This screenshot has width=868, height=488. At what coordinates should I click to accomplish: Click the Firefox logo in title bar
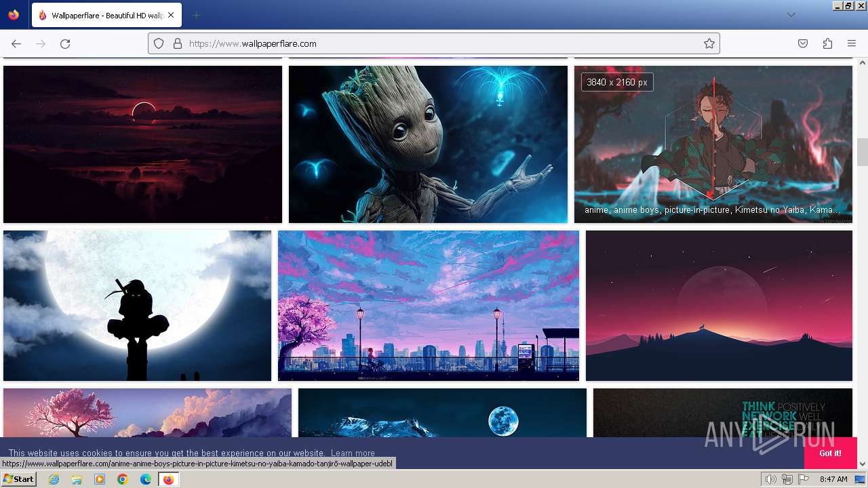[x=14, y=15]
